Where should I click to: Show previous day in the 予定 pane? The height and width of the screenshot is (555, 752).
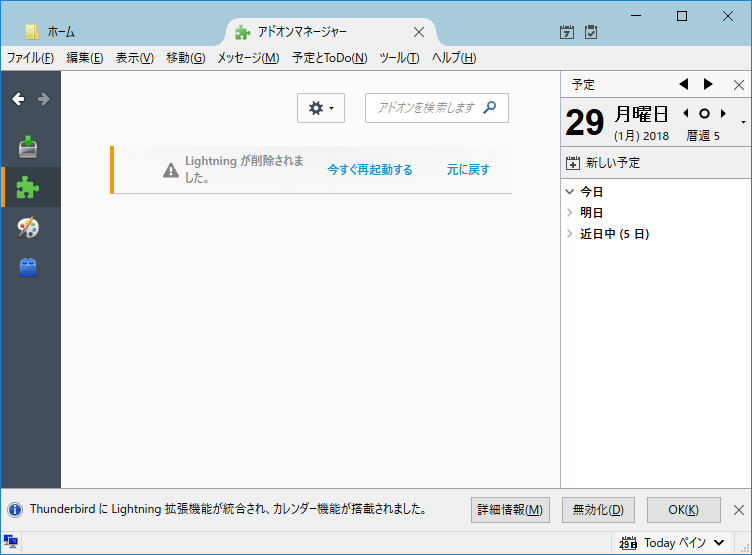coord(686,114)
